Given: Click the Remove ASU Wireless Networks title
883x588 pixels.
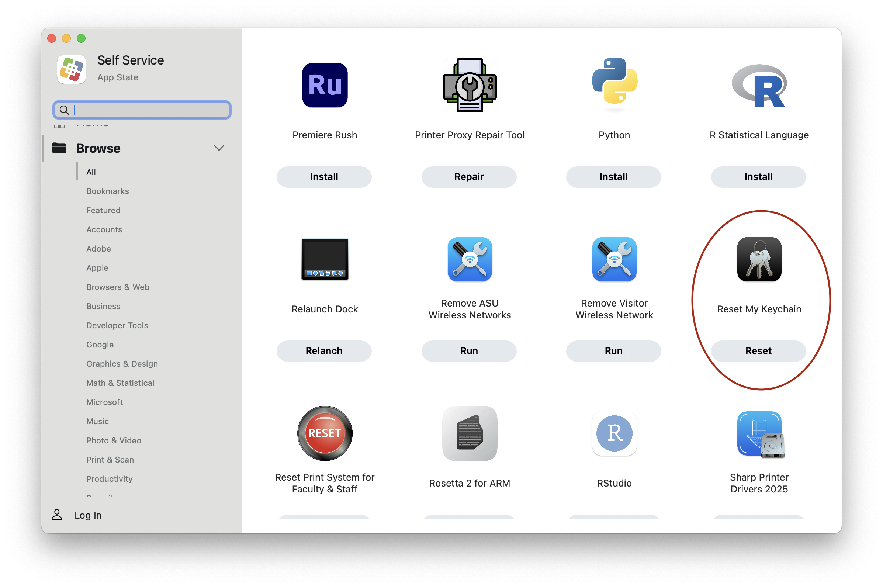Looking at the screenshot, I should click(x=470, y=309).
